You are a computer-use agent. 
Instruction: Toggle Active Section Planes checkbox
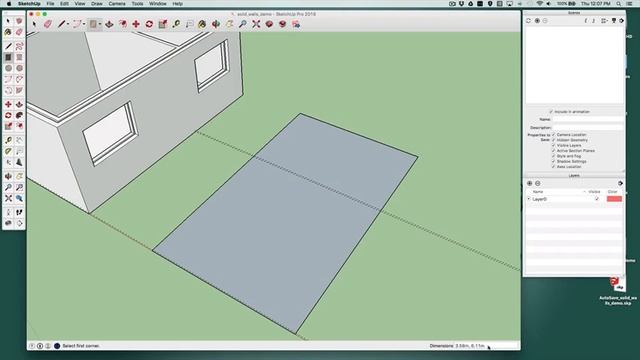point(553,151)
